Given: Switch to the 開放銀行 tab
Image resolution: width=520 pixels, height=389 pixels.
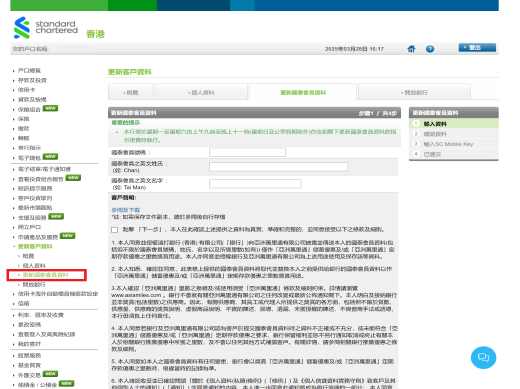Looking at the screenshot, I should coord(414,92).
